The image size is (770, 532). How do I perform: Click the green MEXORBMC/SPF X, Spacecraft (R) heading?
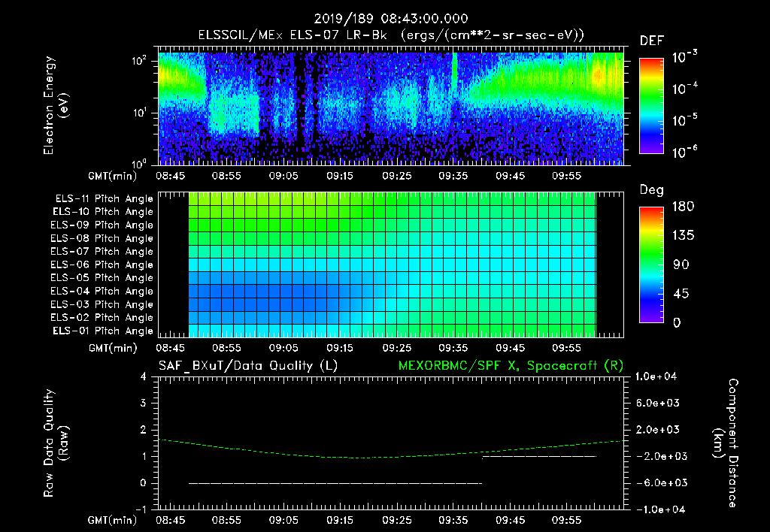(511, 366)
